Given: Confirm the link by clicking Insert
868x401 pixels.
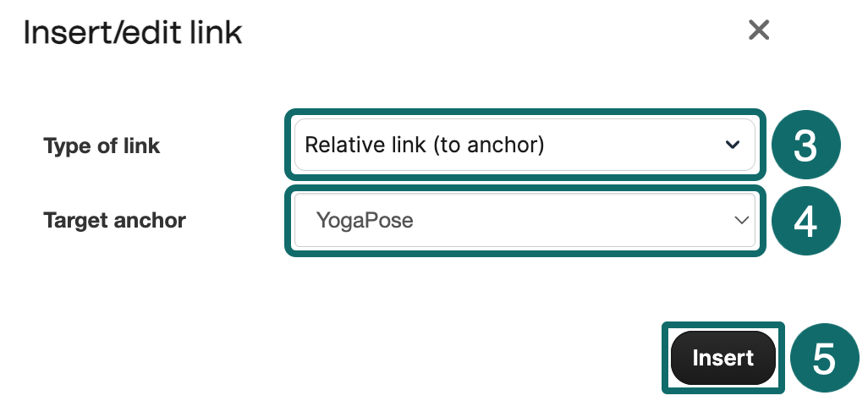Looking at the screenshot, I should tap(722, 358).
